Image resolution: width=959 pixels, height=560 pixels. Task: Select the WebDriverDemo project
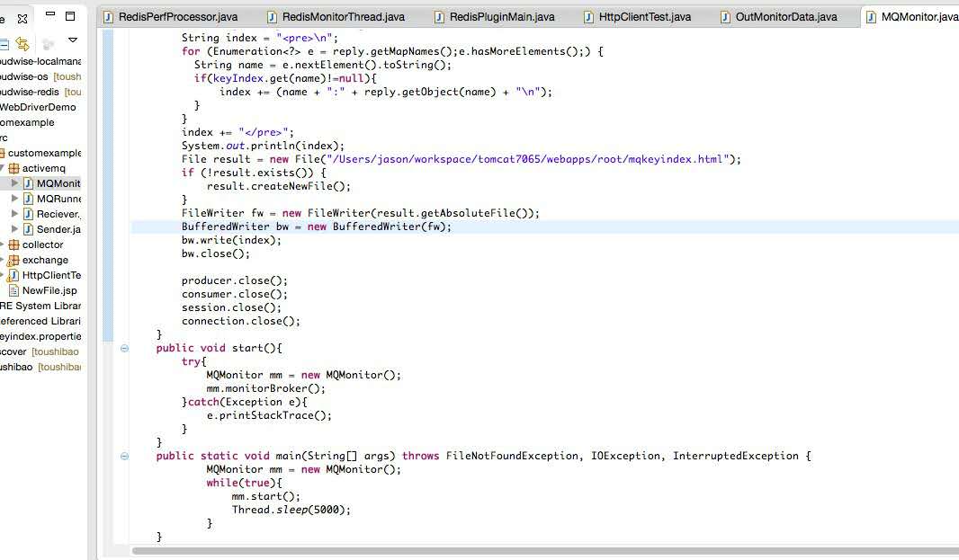pos(38,107)
